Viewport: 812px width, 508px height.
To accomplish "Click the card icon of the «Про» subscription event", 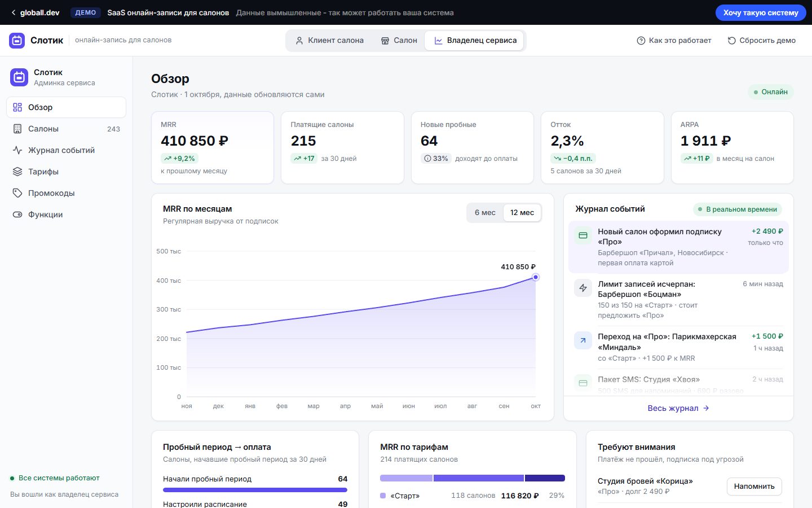I will point(583,235).
